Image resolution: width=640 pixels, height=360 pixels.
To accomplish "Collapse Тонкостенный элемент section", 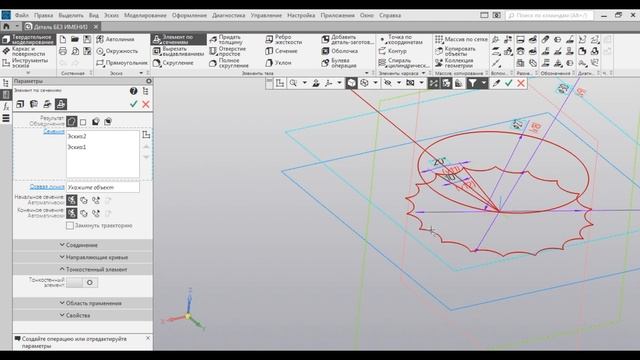I will tap(83, 269).
